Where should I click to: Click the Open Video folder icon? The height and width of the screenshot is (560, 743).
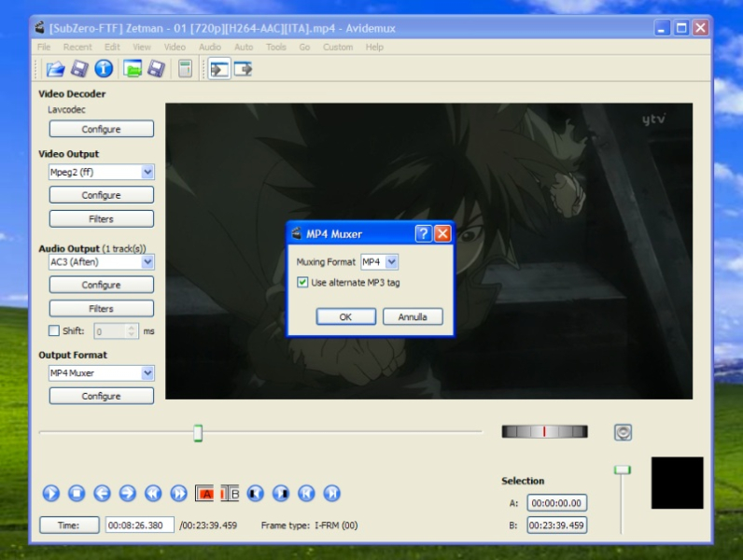coord(56,68)
